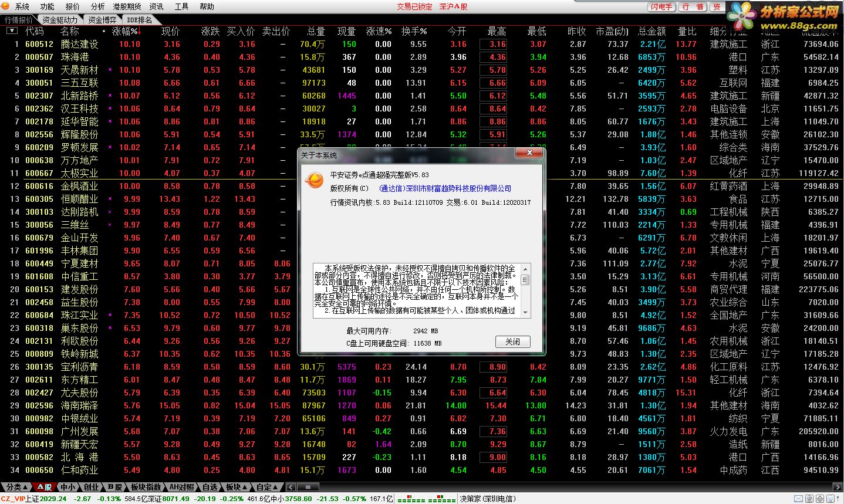Viewport: 844px width, 504px height.
Task: Click the lightbulb tip icon in status bar
Action: tap(831, 499)
